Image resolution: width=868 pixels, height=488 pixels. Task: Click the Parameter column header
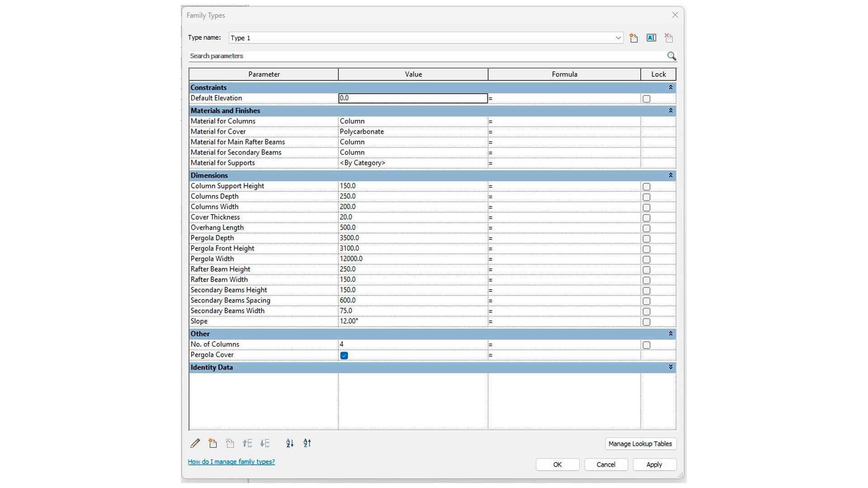pyautogui.click(x=264, y=74)
